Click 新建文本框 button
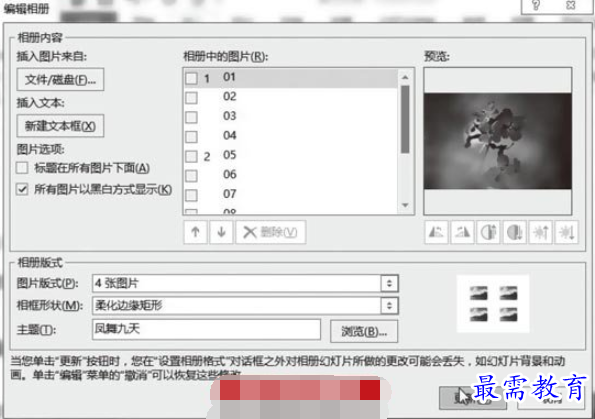This screenshot has width=595, height=419. [x=60, y=126]
